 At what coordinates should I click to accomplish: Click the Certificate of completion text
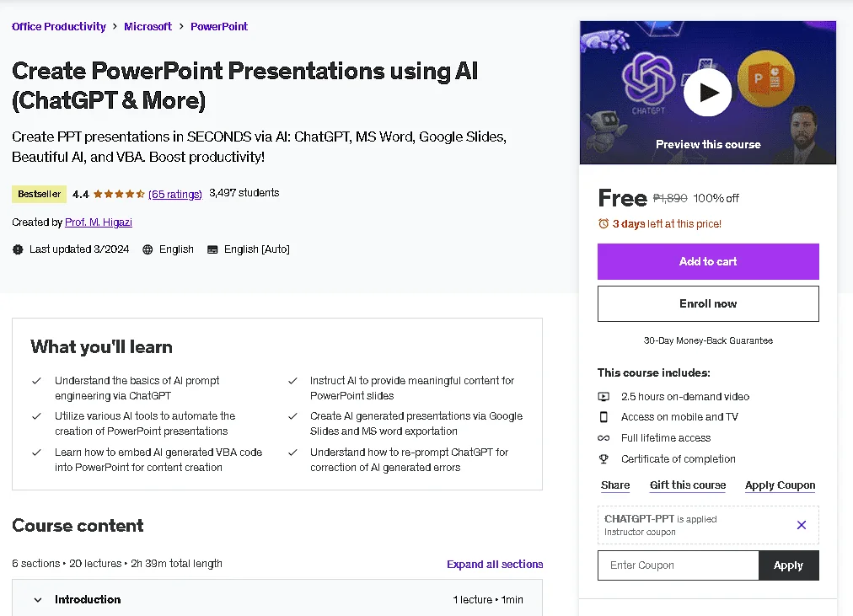click(678, 459)
